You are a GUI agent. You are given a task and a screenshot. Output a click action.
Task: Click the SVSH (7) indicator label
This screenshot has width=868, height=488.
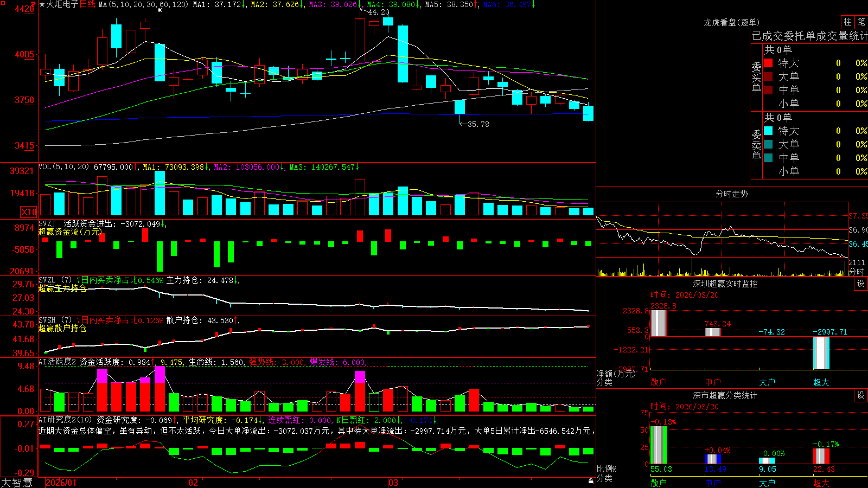pyautogui.click(x=55, y=320)
